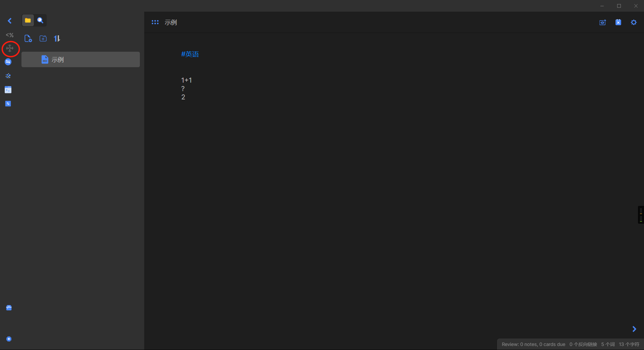Expand the right sidebar with the chevron
Image resolution: width=644 pixels, height=350 pixels.
[634, 329]
